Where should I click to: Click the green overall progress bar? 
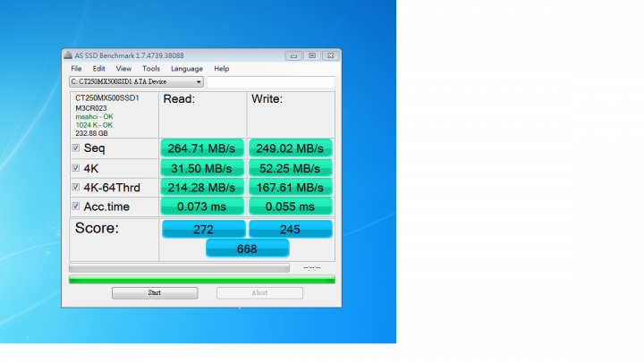[x=202, y=280]
